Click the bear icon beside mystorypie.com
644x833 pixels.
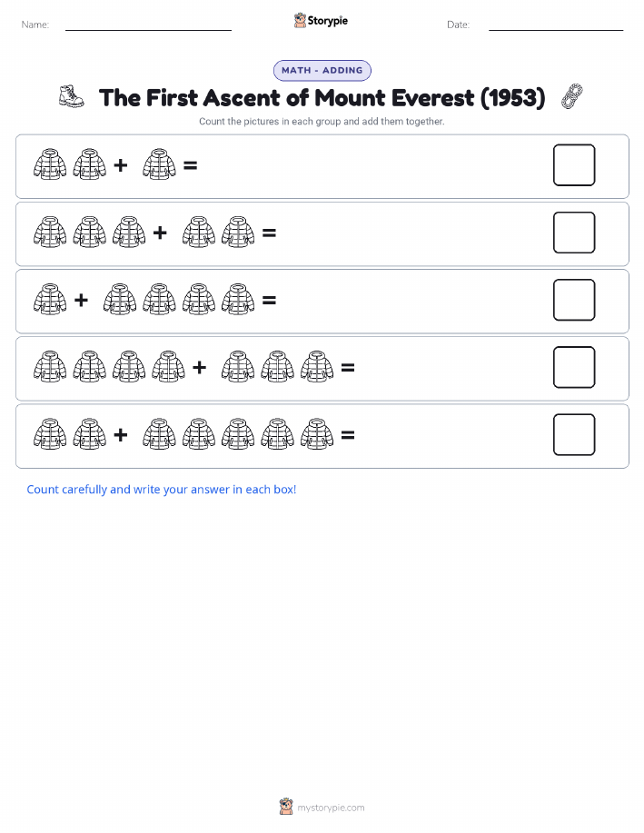click(x=286, y=807)
